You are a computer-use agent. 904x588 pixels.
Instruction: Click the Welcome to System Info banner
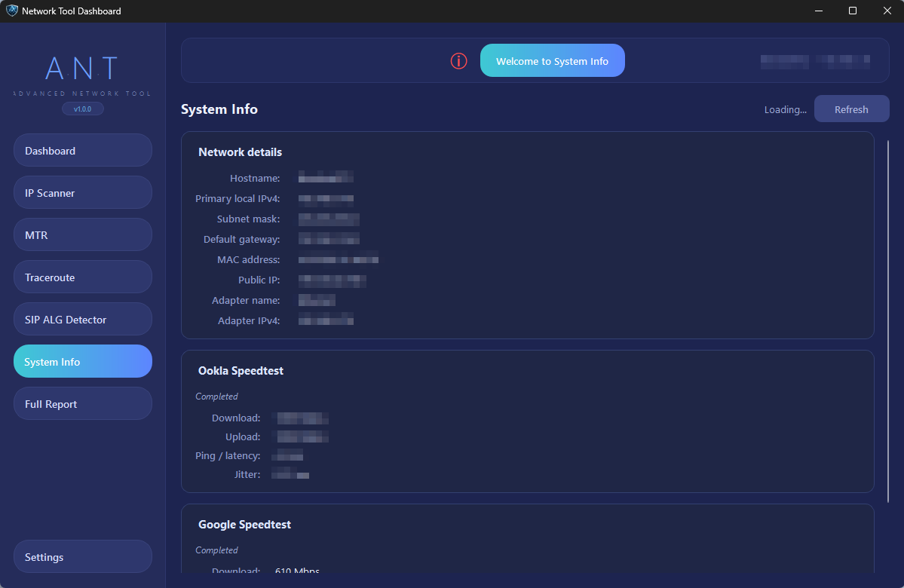point(553,61)
